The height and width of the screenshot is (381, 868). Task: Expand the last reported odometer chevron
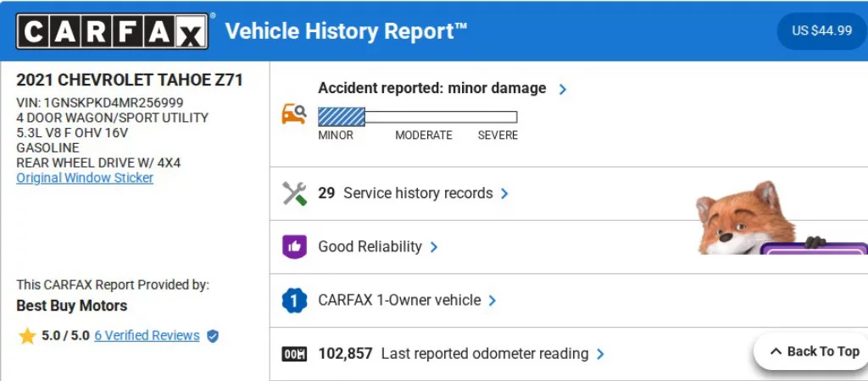click(600, 354)
